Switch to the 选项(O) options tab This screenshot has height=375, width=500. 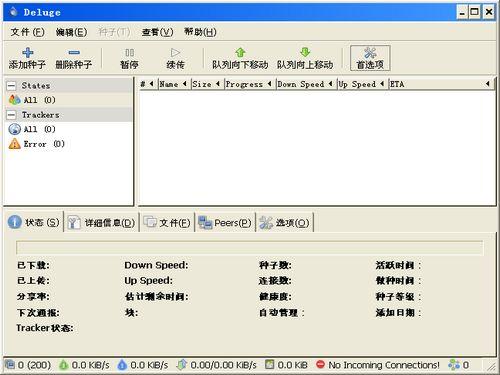click(x=284, y=223)
